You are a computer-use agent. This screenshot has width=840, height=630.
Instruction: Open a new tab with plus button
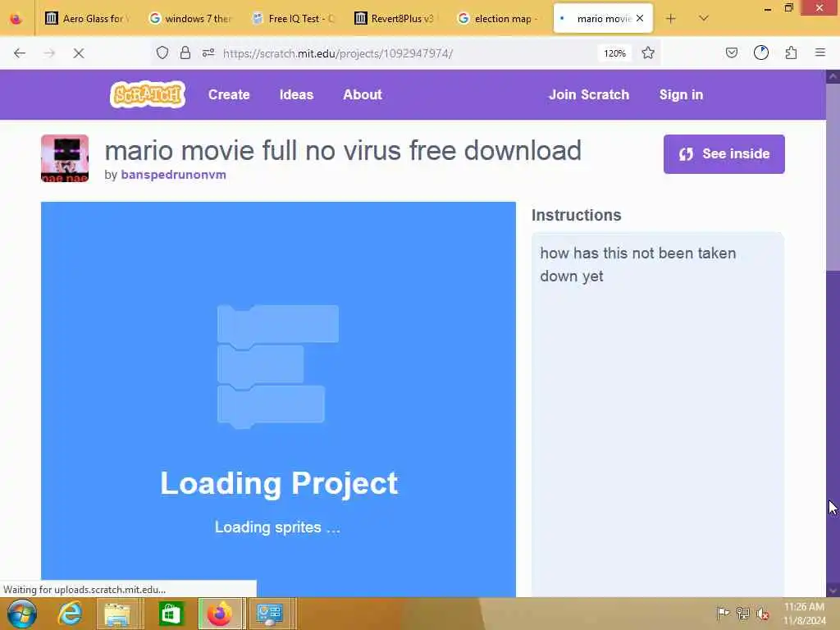671,19
